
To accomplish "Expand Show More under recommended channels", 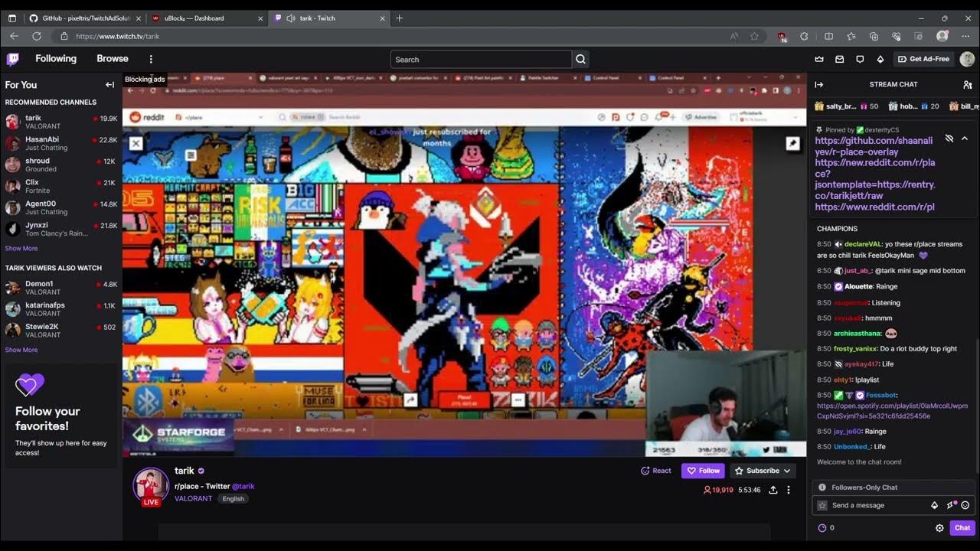I will pyautogui.click(x=21, y=249).
